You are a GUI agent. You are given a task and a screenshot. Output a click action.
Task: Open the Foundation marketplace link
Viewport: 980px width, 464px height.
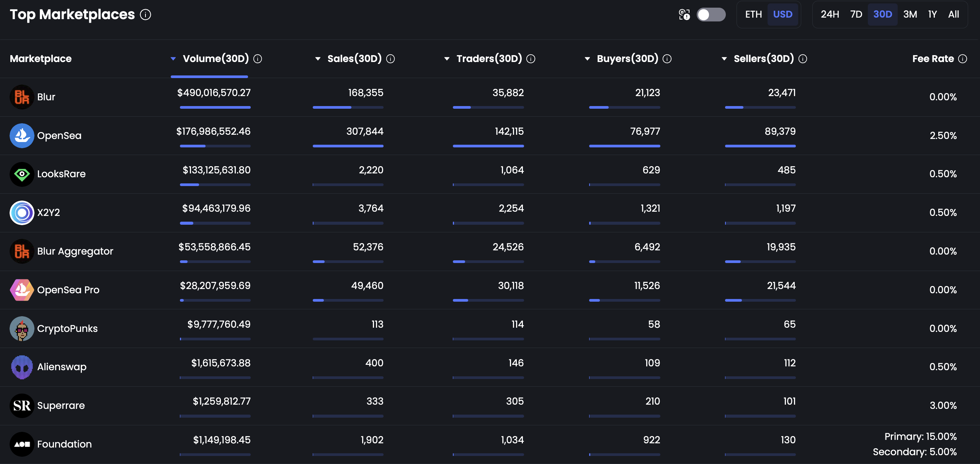click(64, 444)
